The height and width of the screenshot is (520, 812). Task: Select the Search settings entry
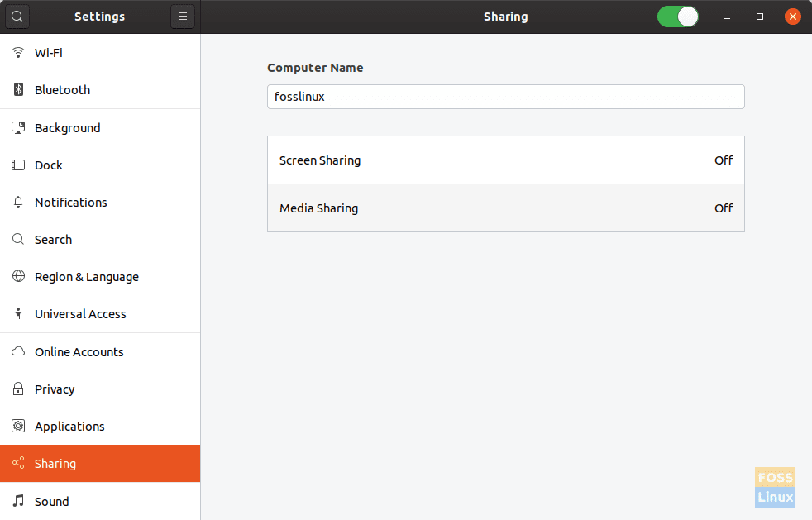53,240
